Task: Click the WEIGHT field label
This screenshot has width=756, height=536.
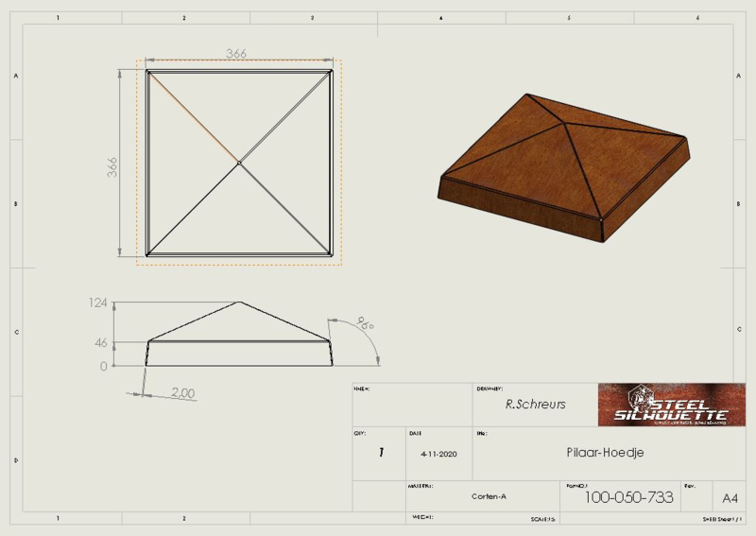Action: pos(422,517)
